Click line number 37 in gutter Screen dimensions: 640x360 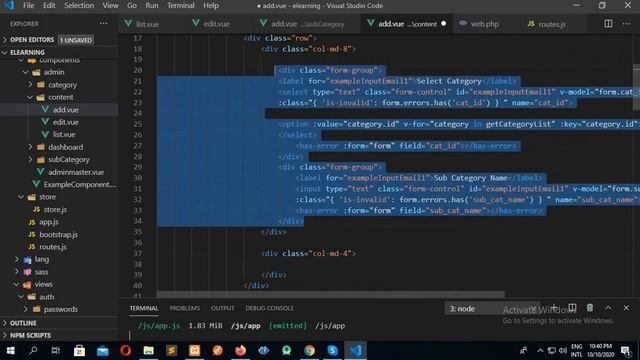pyautogui.click(x=138, y=253)
